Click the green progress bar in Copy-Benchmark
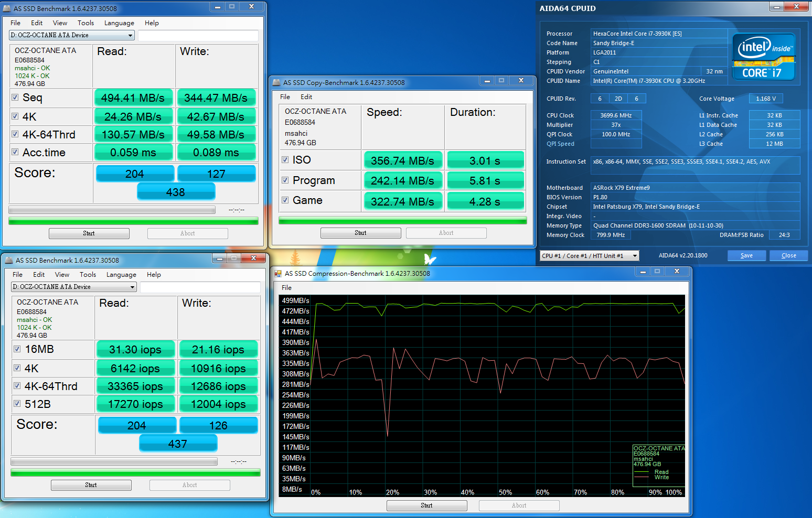This screenshot has width=812, height=518. click(403, 221)
